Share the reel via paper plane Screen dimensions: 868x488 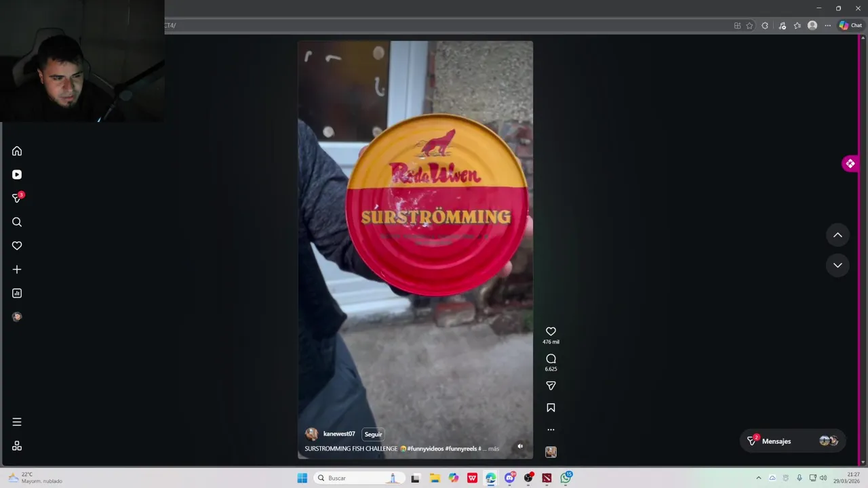click(x=551, y=386)
